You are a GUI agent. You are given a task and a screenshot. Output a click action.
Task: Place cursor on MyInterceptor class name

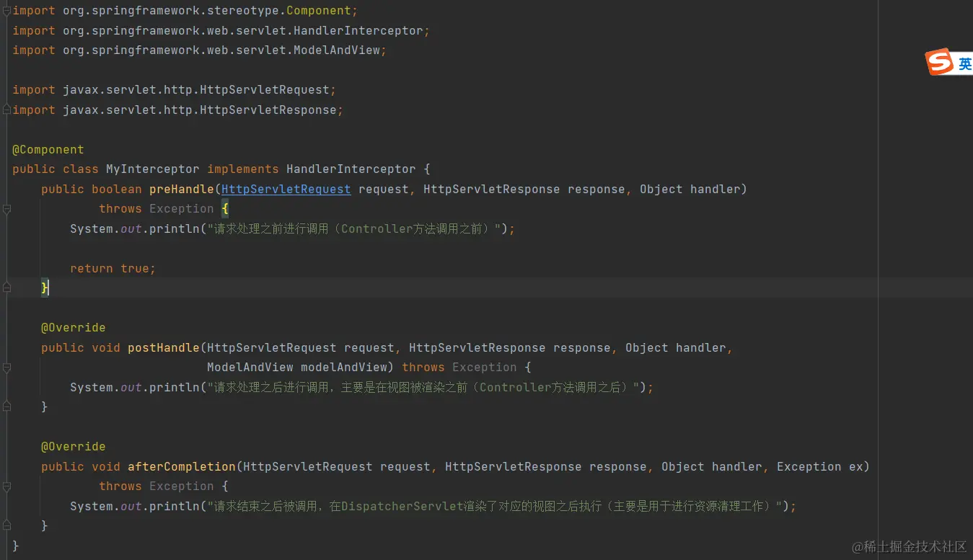click(153, 169)
